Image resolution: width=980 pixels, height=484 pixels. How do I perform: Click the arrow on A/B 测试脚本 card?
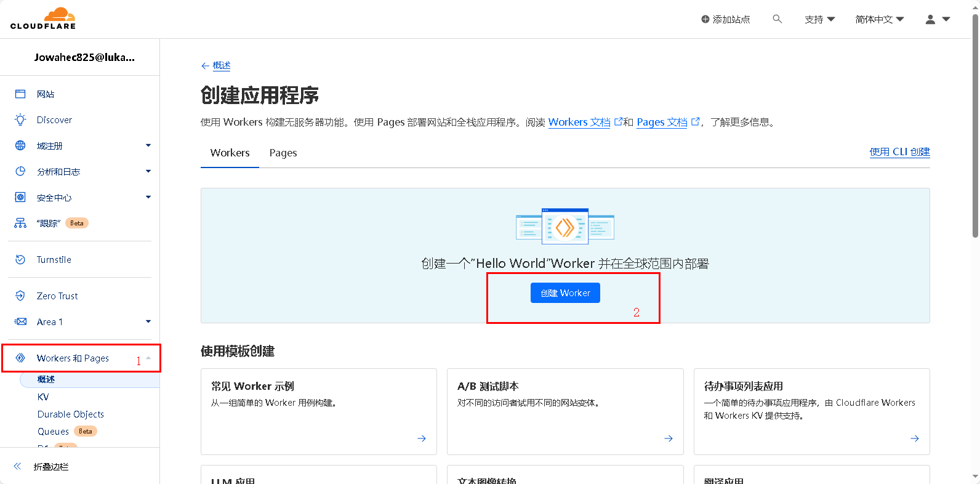pos(669,438)
